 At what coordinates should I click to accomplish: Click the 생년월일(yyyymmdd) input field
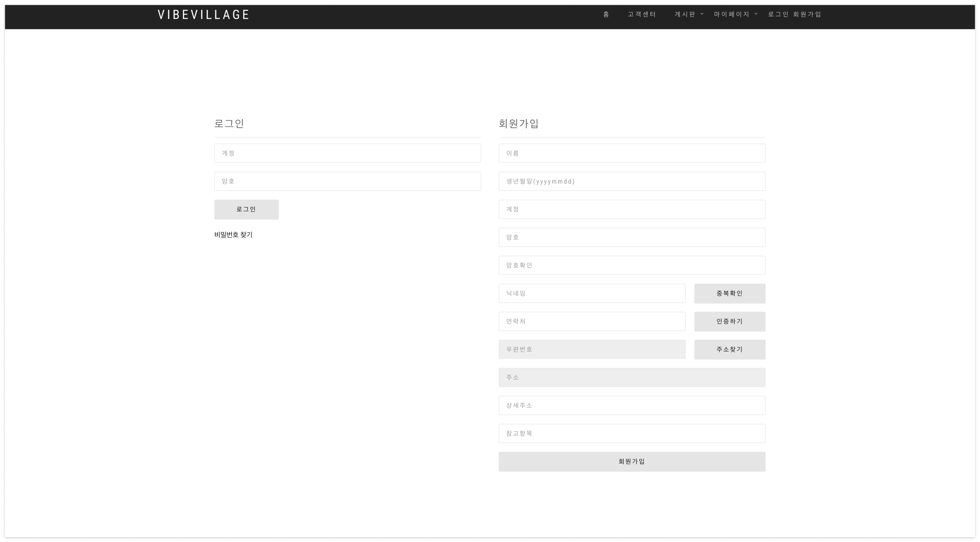click(631, 181)
